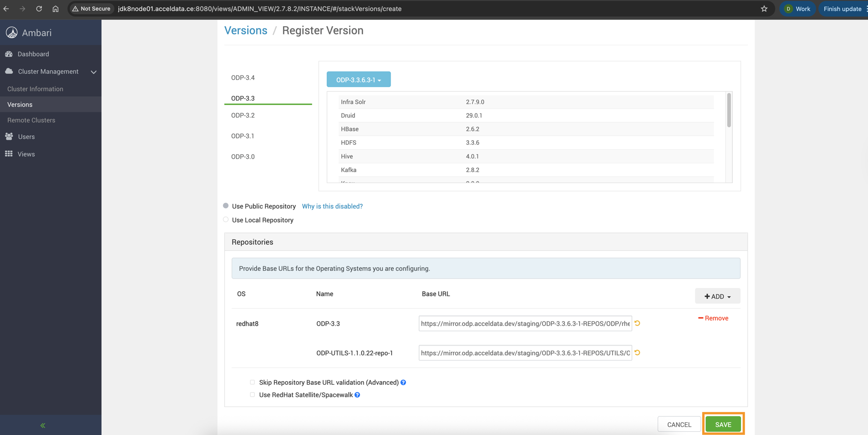Enable Use RedHat Satellite/Spacewalk checkbox
Screen dimensions: 868x435
252,395
